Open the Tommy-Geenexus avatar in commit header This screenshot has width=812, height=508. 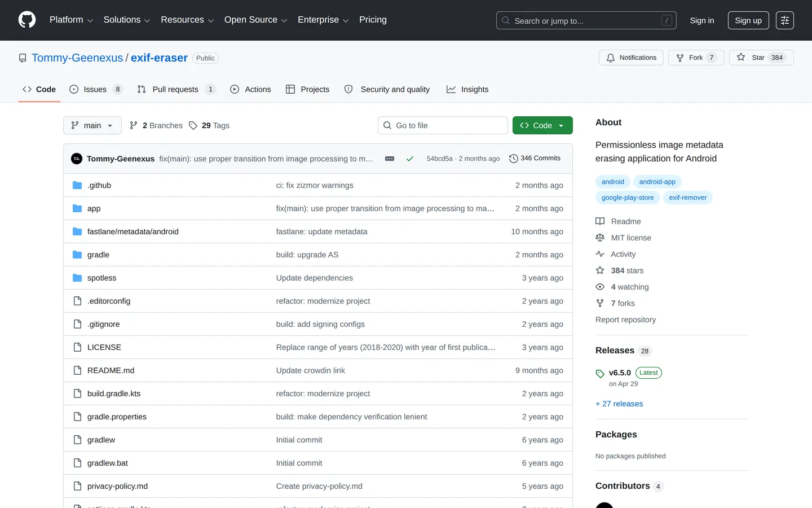point(77,159)
